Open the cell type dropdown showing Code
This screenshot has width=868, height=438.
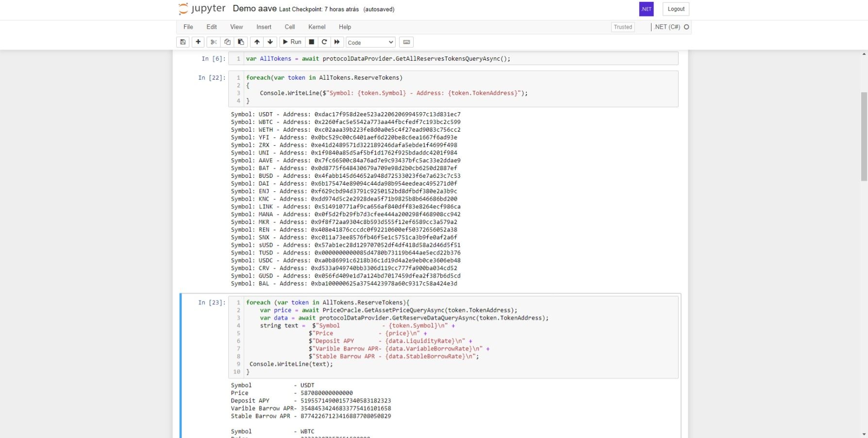370,42
